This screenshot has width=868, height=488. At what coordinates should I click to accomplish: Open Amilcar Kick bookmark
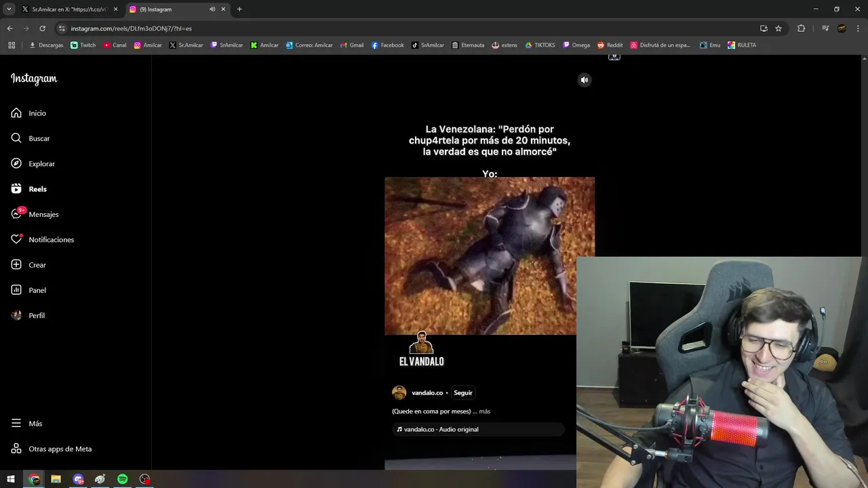tap(264, 45)
